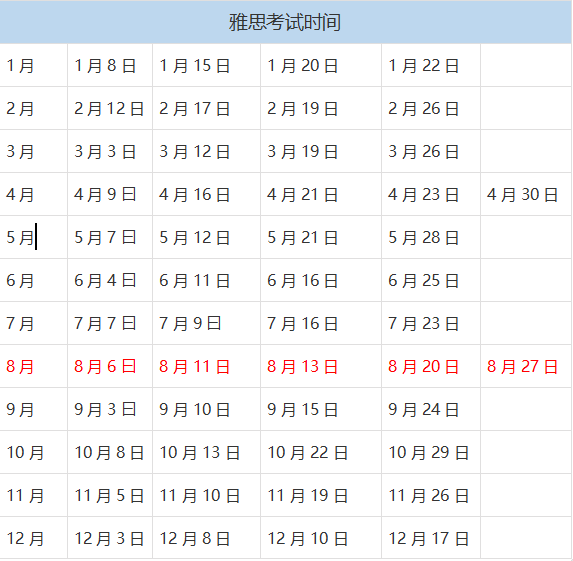The image size is (573, 561).
Task: Click the 12月 row label
Action: click(33, 538)
